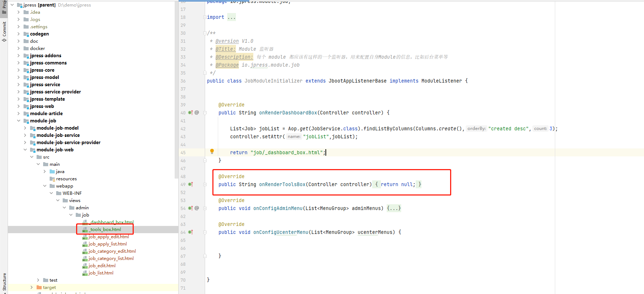Select the resources folder
644x294 pixels.
[66, 178]
